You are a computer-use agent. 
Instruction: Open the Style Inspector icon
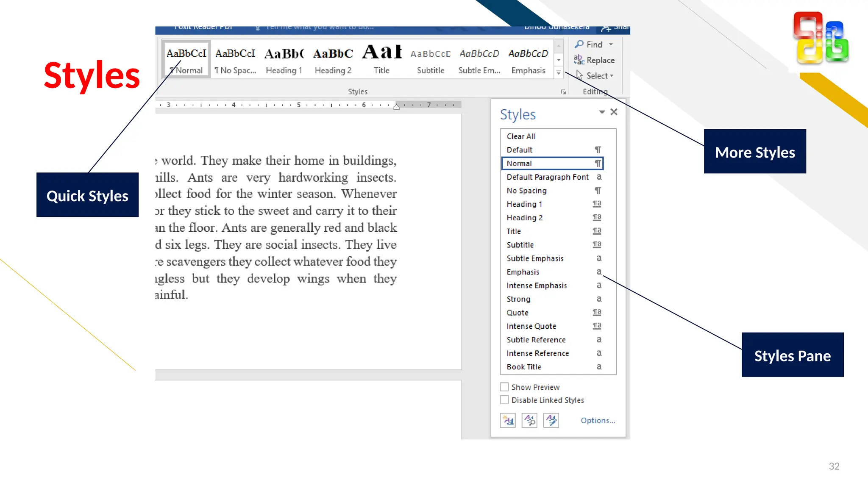(x=529, y=420)
